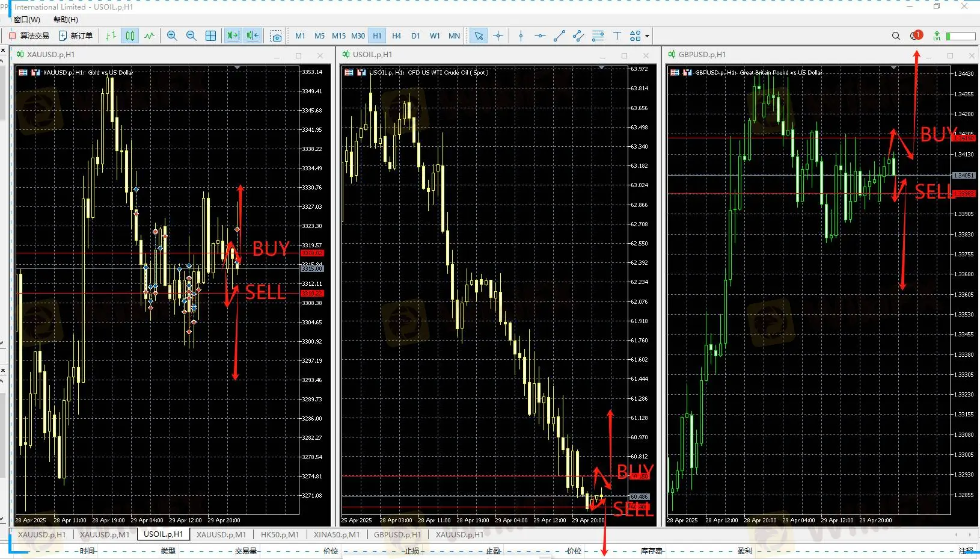This screenshot has height=559, width=980.
Task: Select the text label tool
Action: [x=617, y=36]
